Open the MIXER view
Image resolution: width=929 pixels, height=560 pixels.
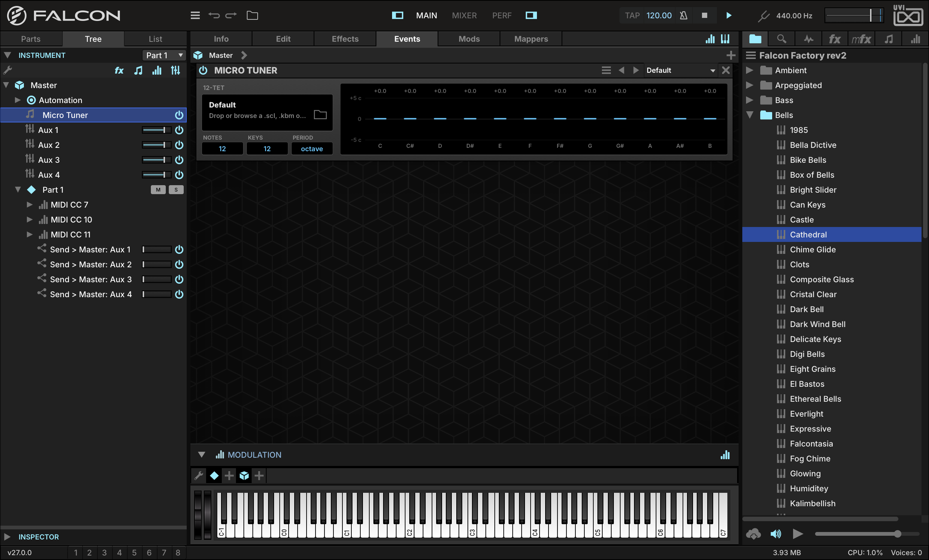(x=464, y=15)
